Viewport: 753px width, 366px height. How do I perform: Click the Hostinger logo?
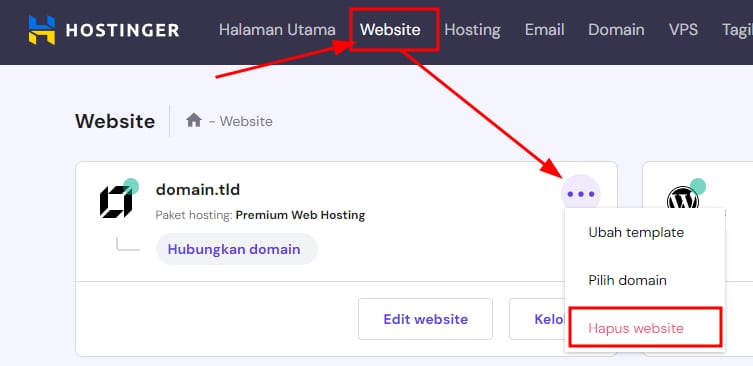point(104,30)
